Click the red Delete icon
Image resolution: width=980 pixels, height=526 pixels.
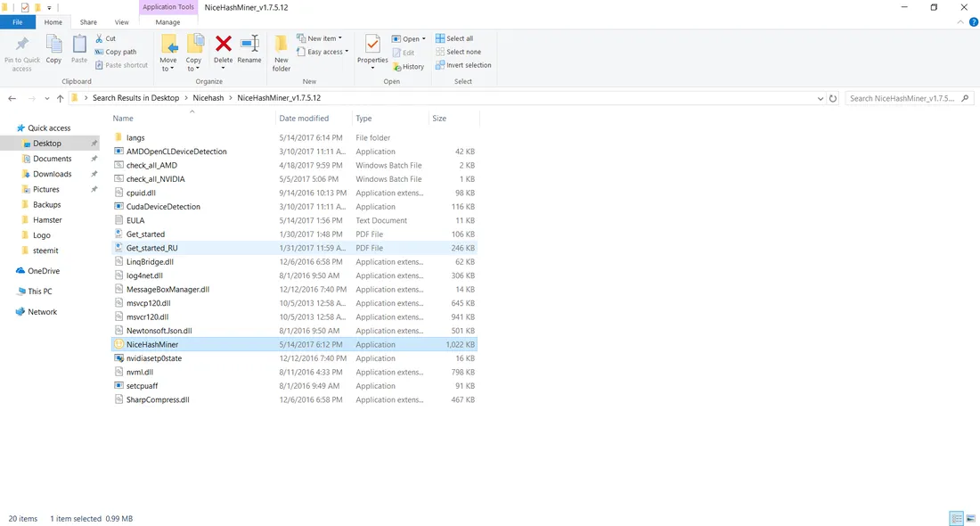(x=223, y=44)
